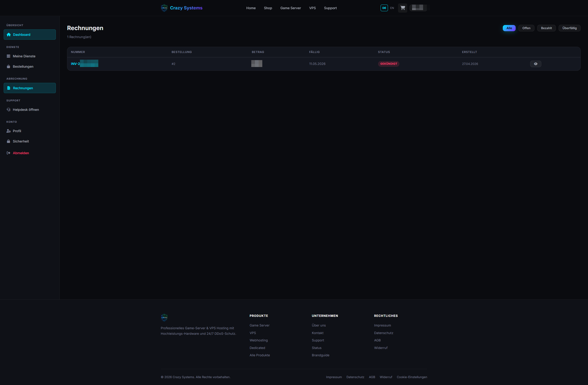This screenshot has height=385, width=588.
Task: Click the footer shield logo
Action: 164,318
